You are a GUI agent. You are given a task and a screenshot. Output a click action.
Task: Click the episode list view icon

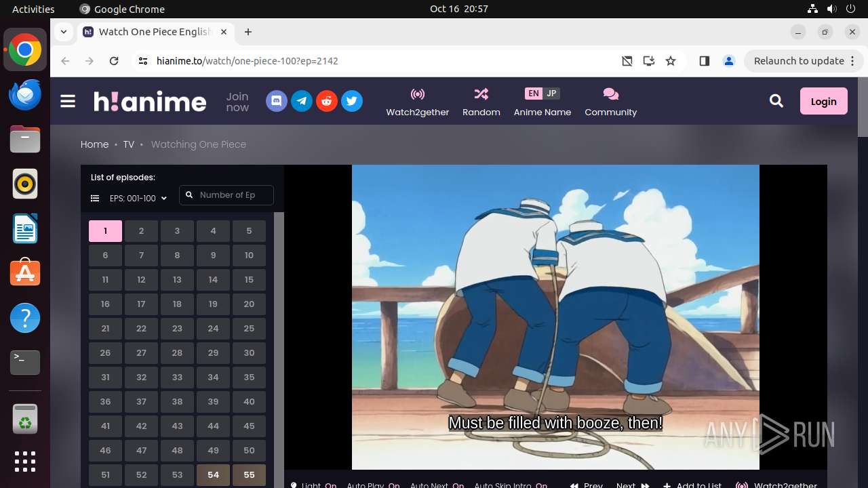95,199
